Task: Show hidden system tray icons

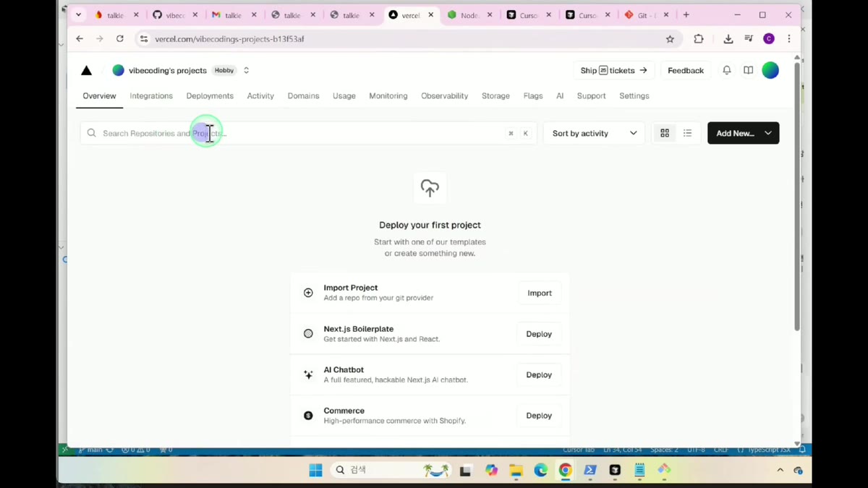Action: point(780,470)
